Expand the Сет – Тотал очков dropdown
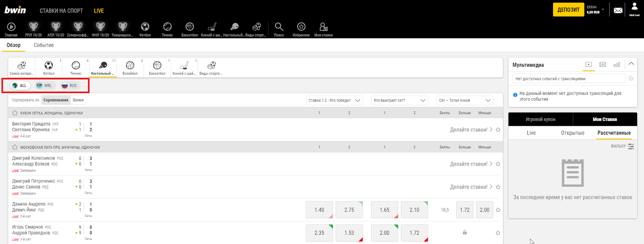644x244 pixels. coord(464,100)
